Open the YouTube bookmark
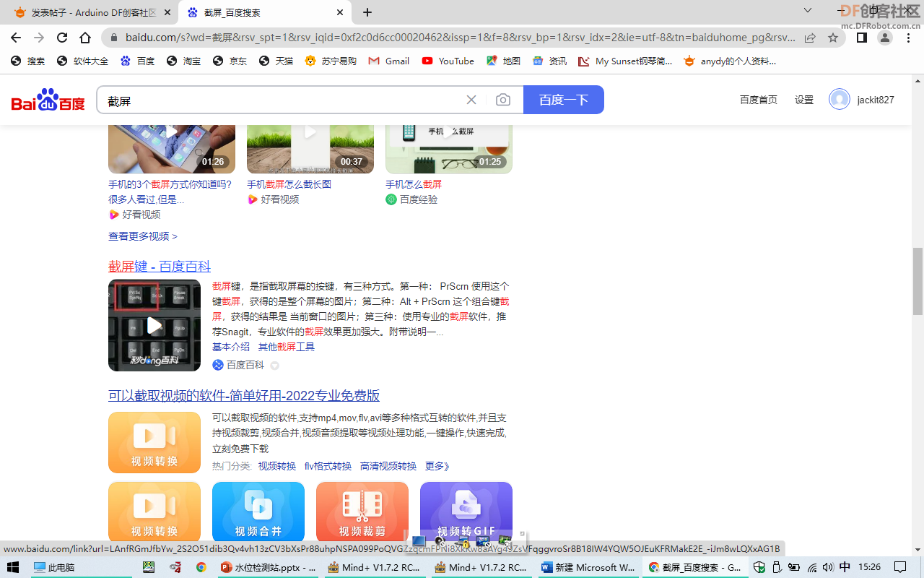Screen dimensions: 924x578 click(x=448, y=61)
